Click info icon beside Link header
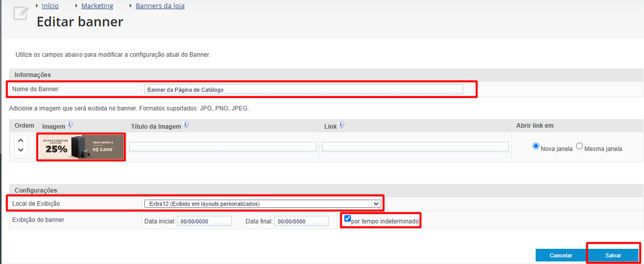 [x=341, y=125]
